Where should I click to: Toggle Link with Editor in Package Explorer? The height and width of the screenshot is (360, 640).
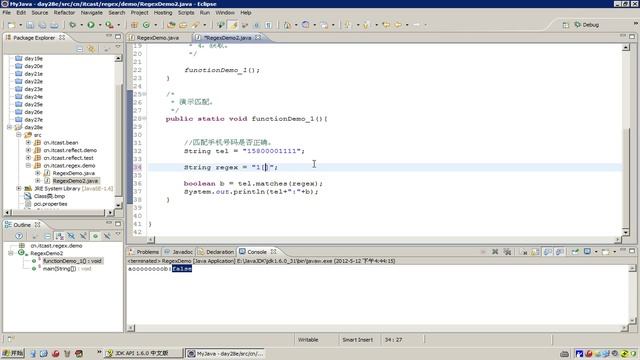(91, 49)
